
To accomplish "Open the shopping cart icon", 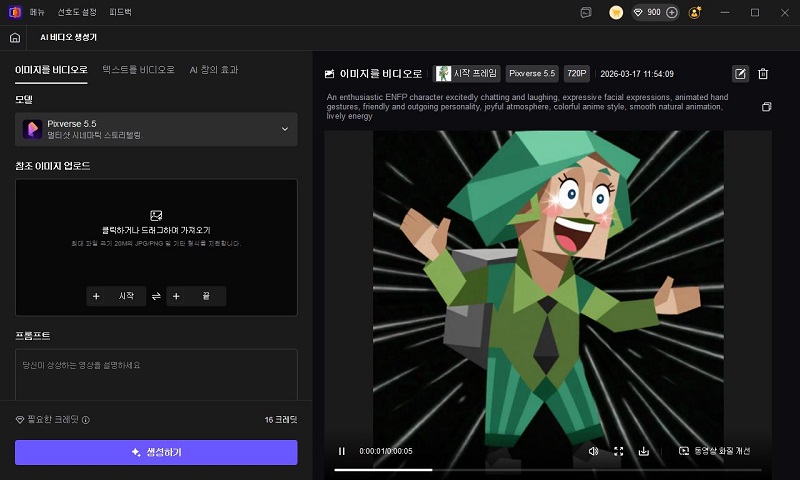I will (x=616, y=12).
